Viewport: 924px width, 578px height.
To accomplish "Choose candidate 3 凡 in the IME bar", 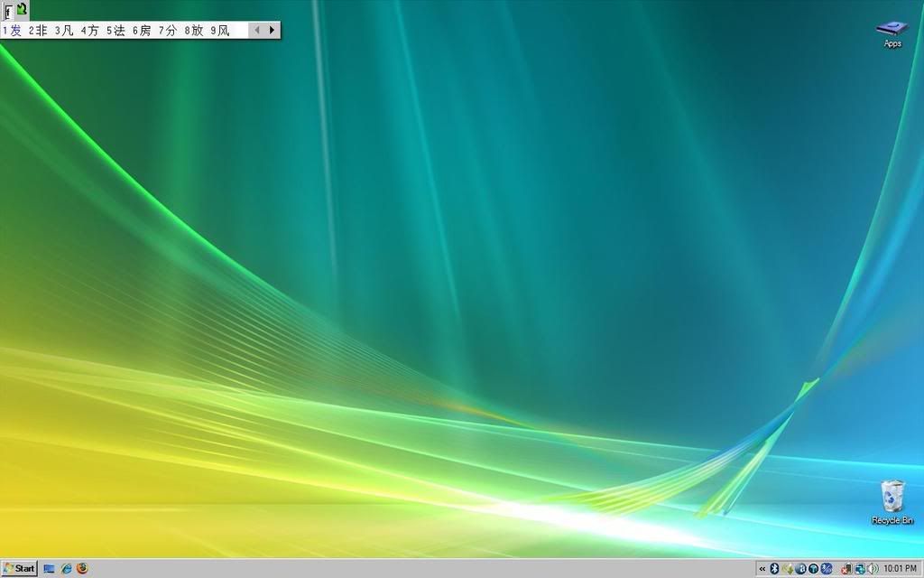I will (64, 31).
